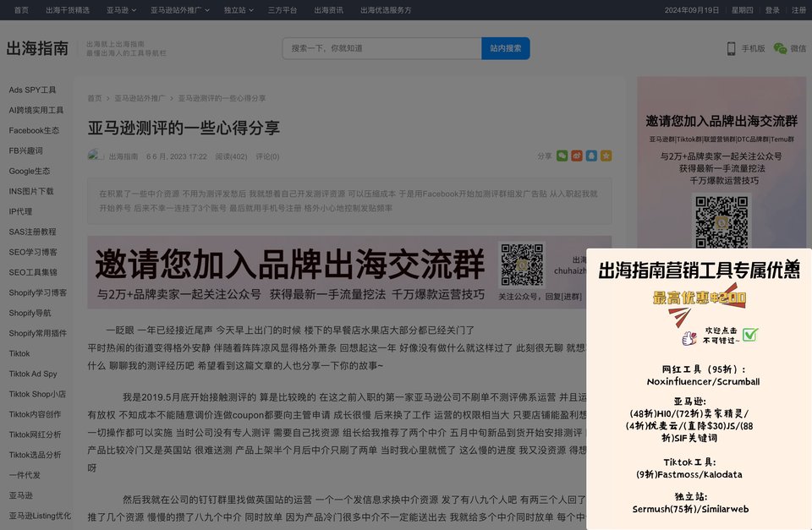
Task: Click the phone icon for 手机版
Action: (x=731, y=49)
